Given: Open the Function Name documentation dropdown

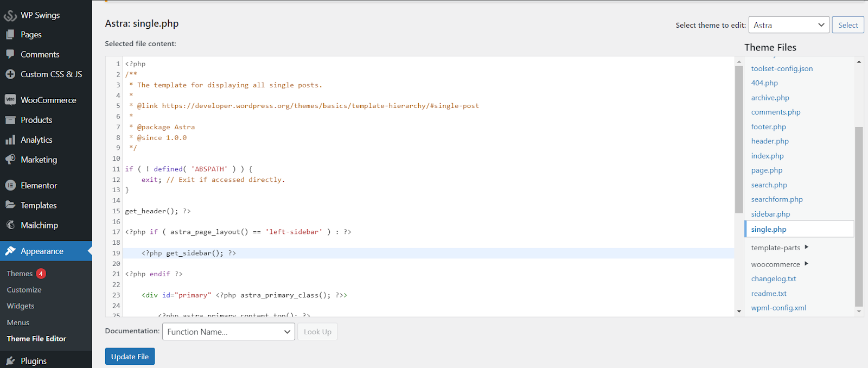Looking at the screenshot, I should point(228,332).
